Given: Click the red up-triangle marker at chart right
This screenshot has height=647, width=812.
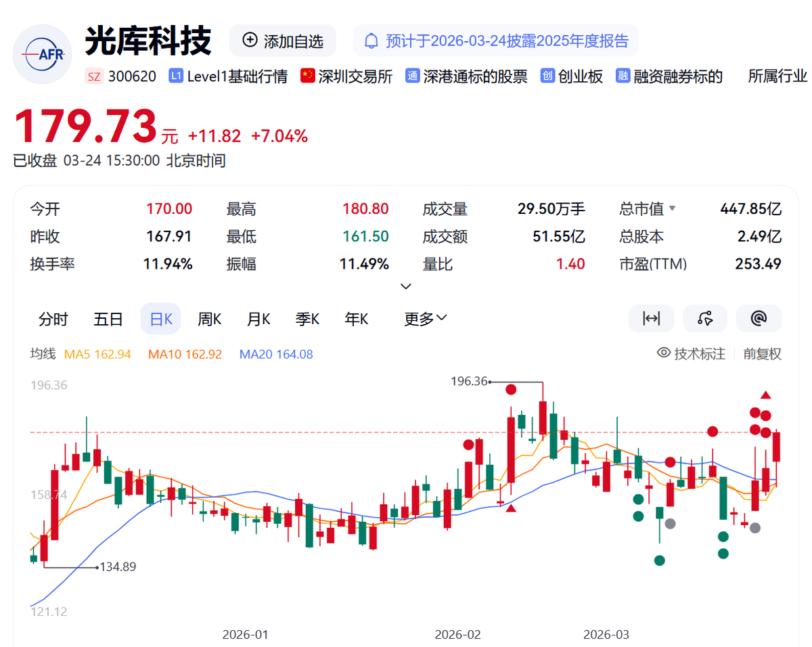Looking at the screenshot, I should pyautogui.click(x=765, y=395).
